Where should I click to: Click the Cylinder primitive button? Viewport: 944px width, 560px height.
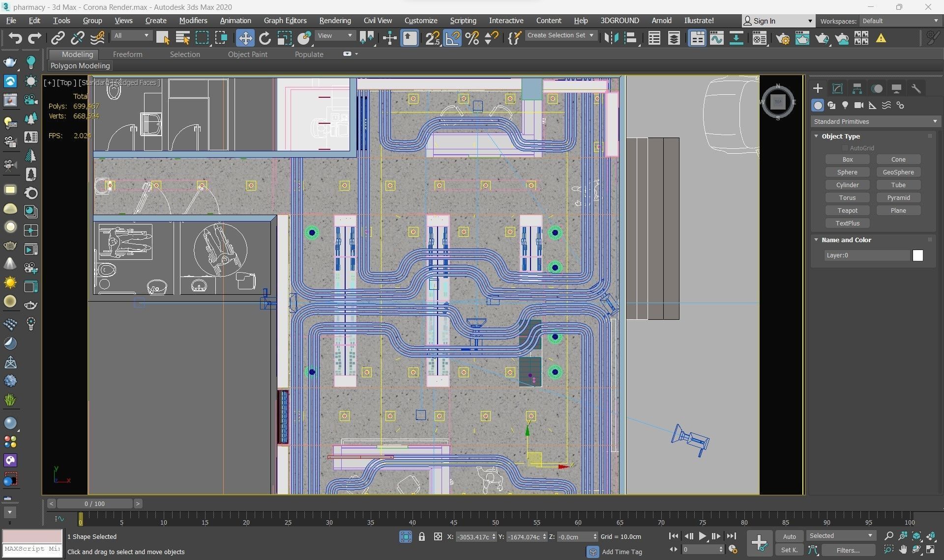847,185
